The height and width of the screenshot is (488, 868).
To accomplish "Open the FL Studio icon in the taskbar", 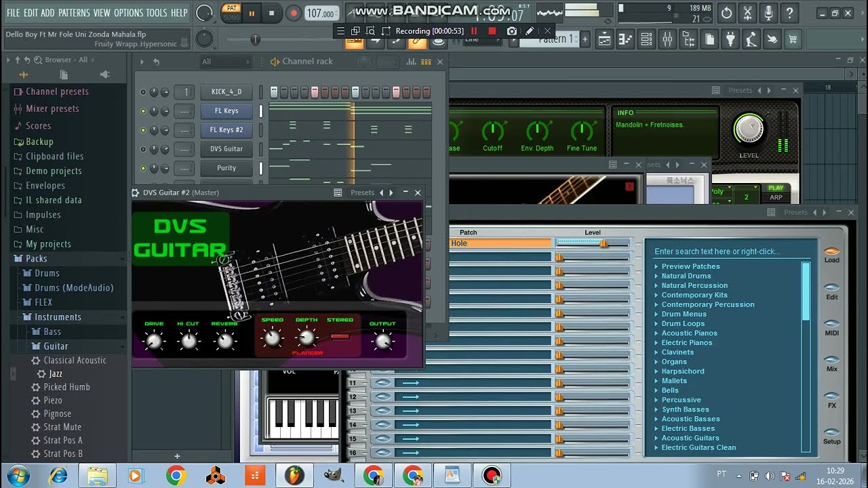I will [x=295, y=476].
